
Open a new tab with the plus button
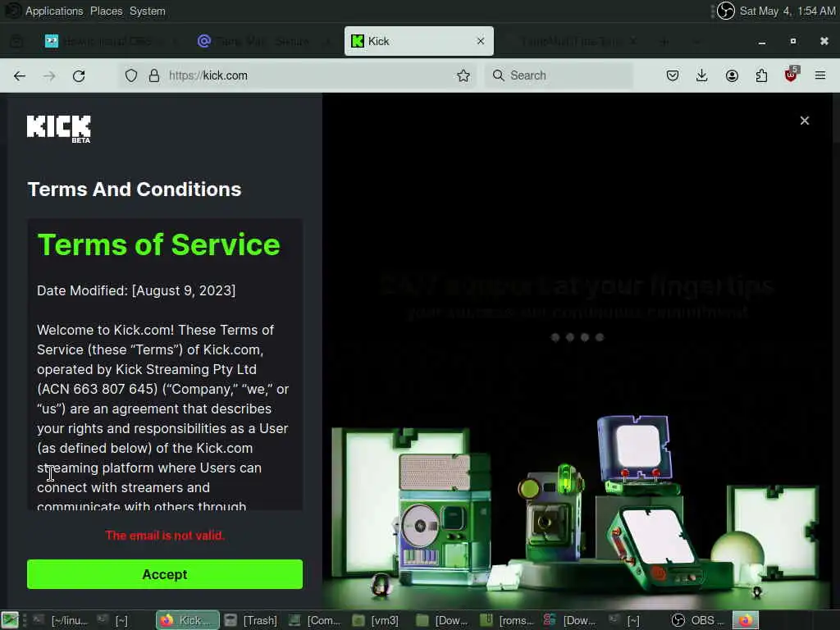(664, 41)
